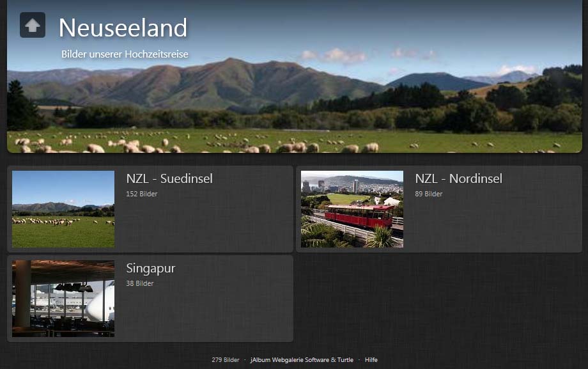Click the Neuseeland album title
Viewport: 588px width, 369px height.
click(123, 28)
